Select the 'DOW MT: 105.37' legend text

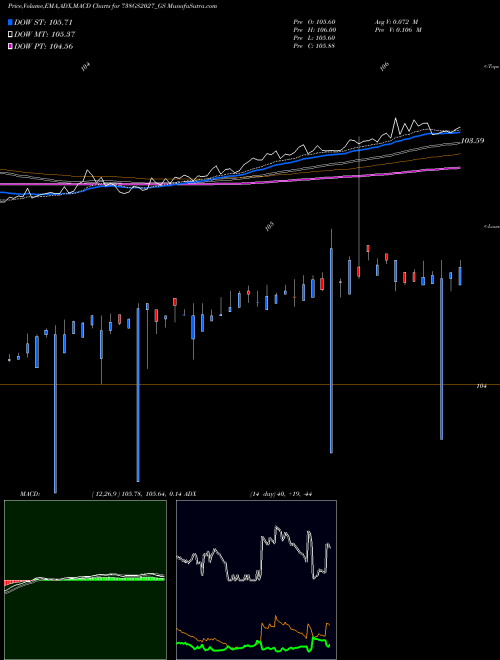pos(45,34)
